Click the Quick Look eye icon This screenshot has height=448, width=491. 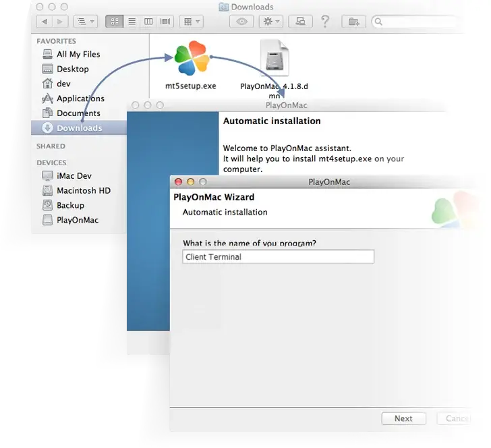click(241, 22)
